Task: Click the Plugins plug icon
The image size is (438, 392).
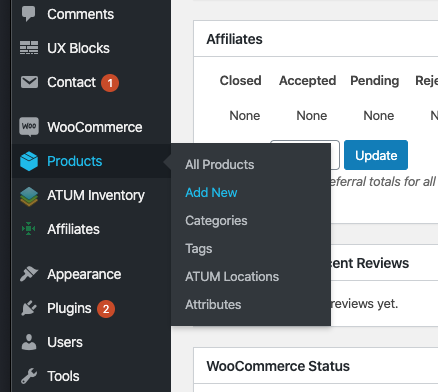Action: pos(29,308)
